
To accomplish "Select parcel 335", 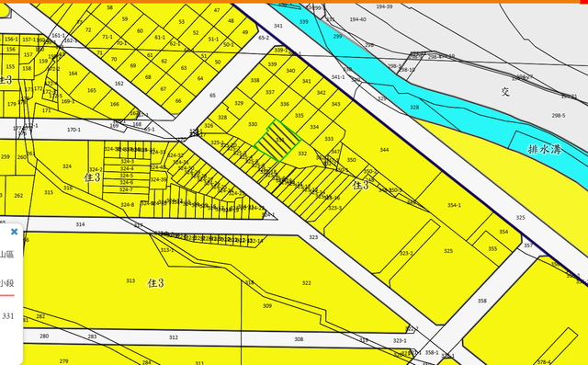I will click(x=300, y=116).
